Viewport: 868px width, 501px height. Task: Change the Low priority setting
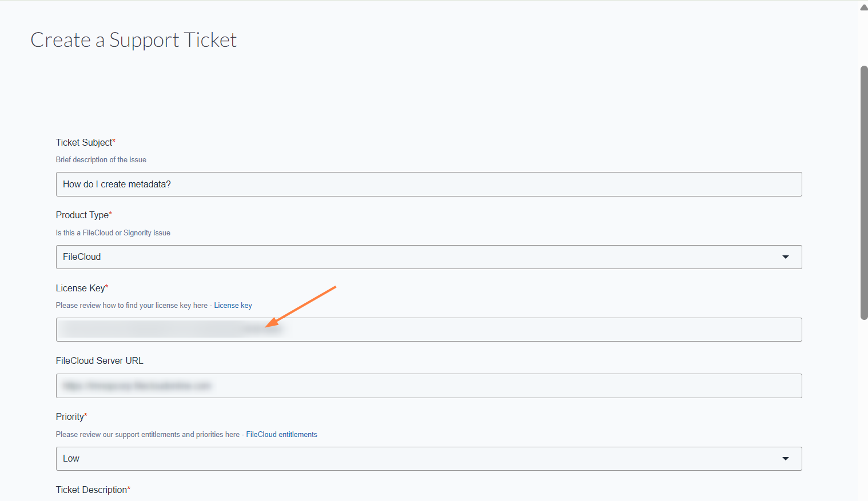(x=428, y=458)
